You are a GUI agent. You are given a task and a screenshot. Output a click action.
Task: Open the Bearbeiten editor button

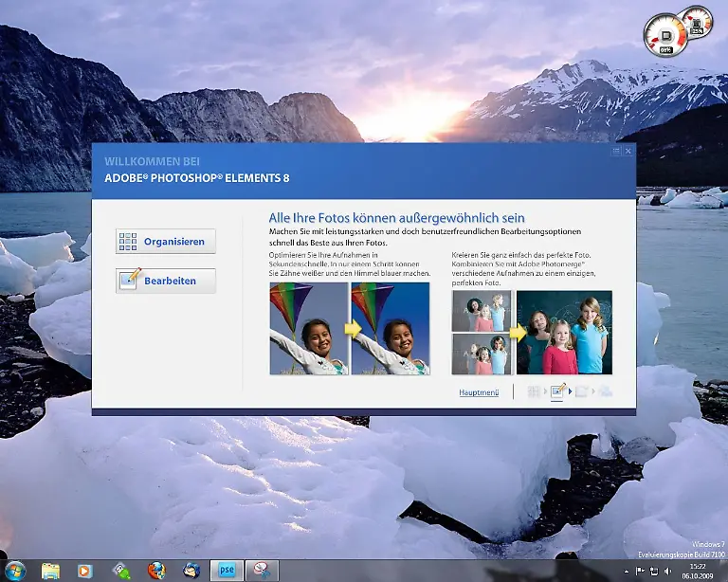[x=166, y=281]
